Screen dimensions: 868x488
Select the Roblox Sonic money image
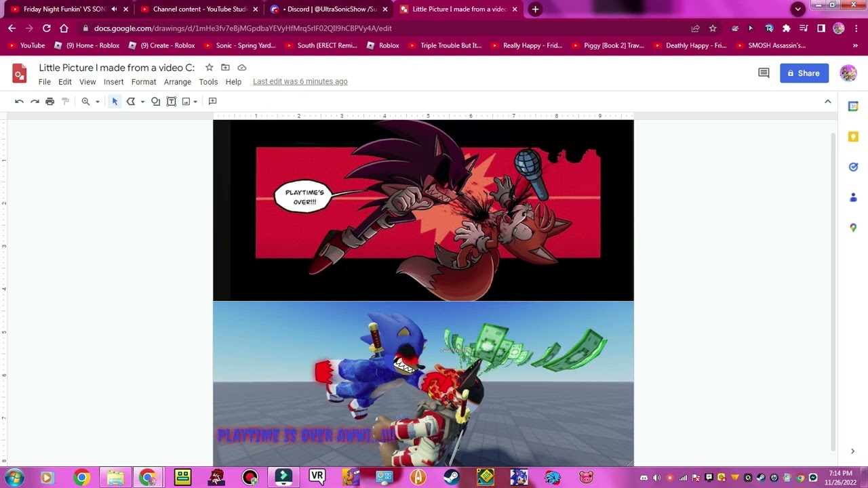coord(423,384)
